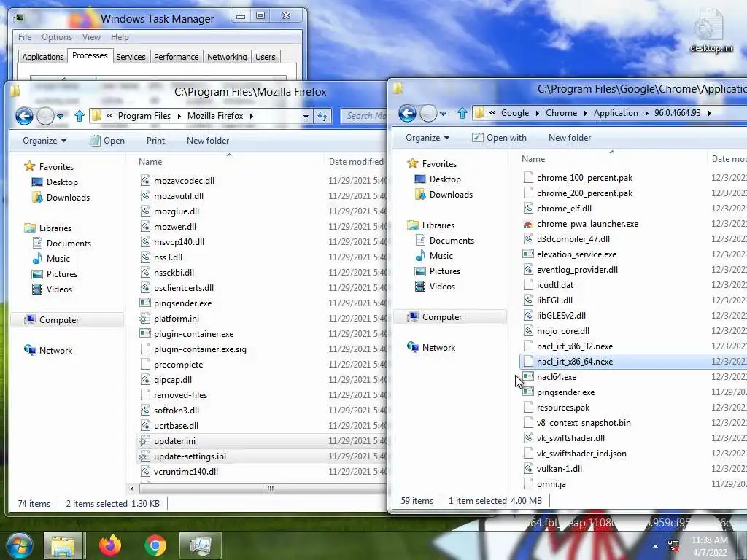Click the Search box in Firefox folder window
The width and height of the screenshot is (747, 560).
tap(364, 116)
